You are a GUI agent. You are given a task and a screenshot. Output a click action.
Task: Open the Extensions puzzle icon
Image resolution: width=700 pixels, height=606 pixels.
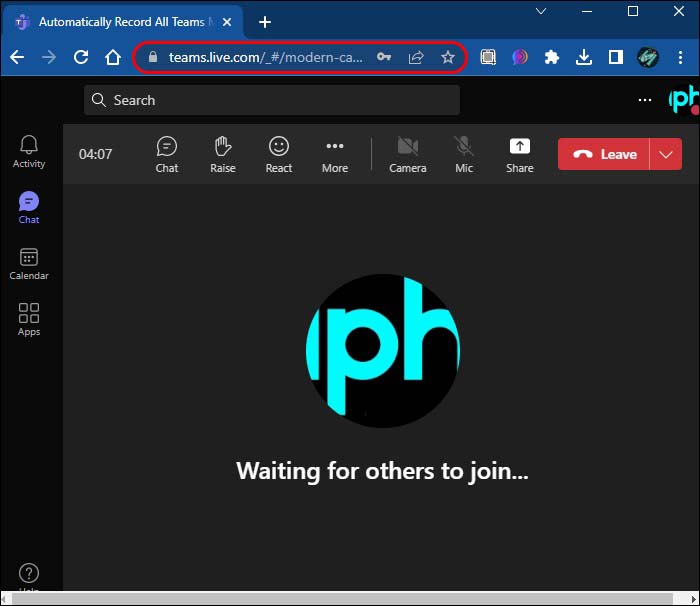552,57
